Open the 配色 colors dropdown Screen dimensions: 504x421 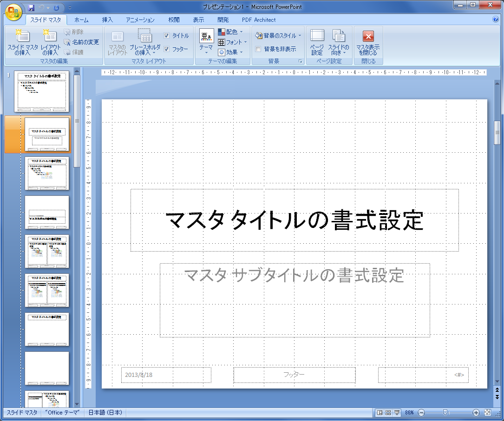(231, 32)
